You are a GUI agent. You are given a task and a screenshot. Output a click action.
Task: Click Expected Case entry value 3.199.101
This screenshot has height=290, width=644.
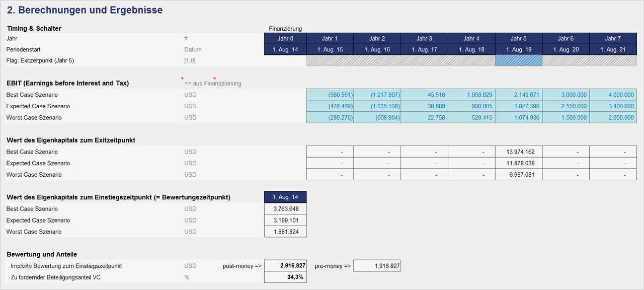[285, 220]
